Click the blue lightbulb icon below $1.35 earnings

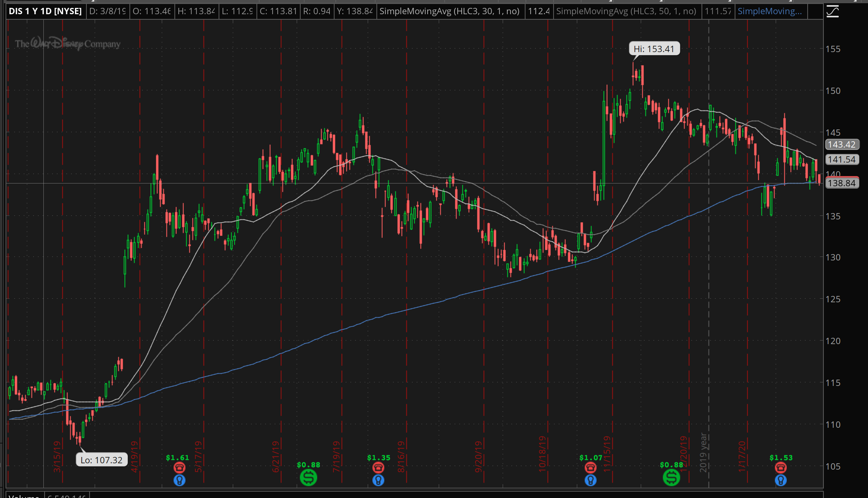[x=378, y=480]
